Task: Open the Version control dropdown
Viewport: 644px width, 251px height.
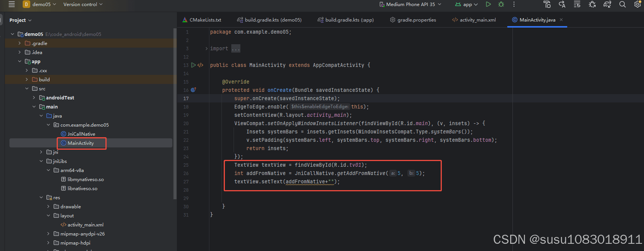Action: [83, 5]
